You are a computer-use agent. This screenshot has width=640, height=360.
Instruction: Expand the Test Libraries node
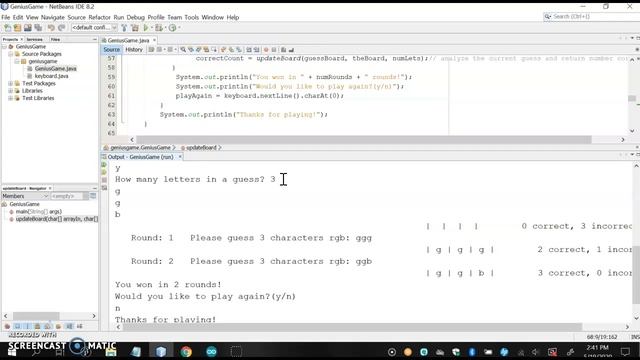[11, 98]
